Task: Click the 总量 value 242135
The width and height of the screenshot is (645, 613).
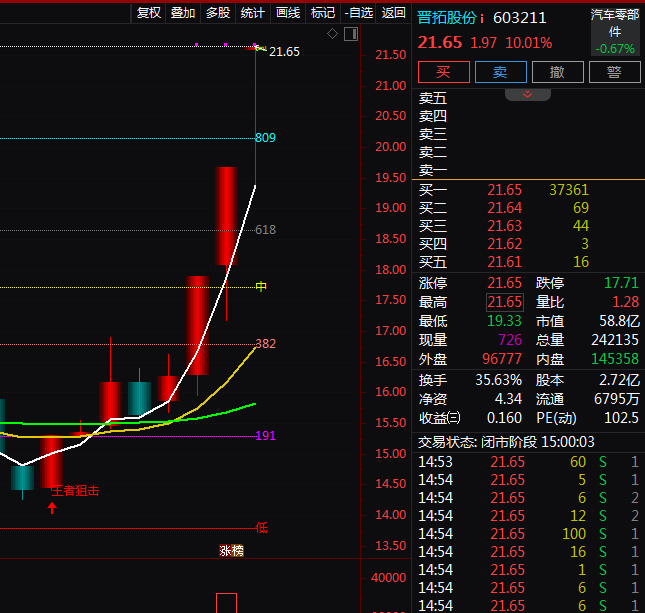Action: (615, 340)
